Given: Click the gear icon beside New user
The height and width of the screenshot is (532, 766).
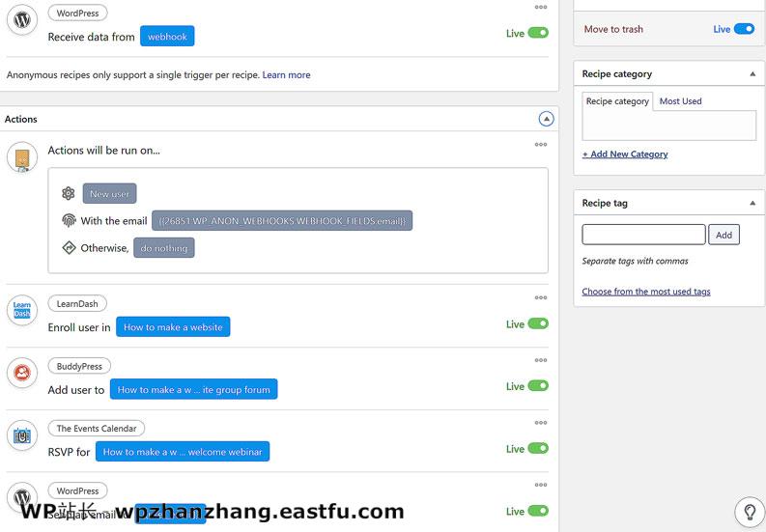Looking at the screenshot, I should pyautogui.click(x=69, y=193).
